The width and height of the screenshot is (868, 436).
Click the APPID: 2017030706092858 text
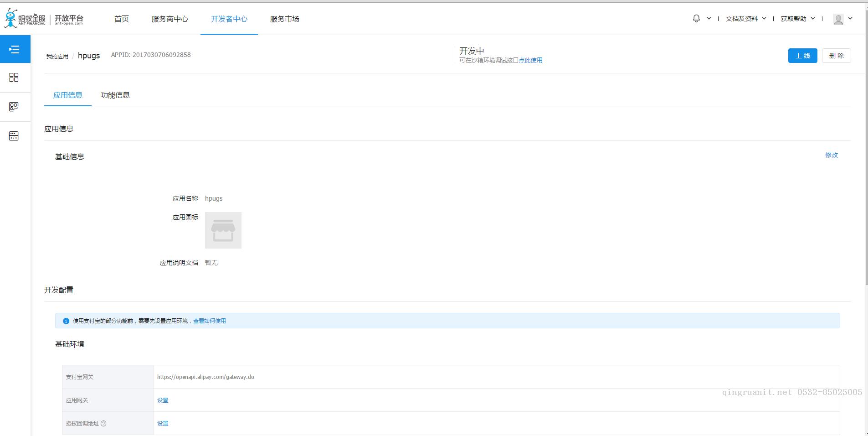click(x=151, y=55)
